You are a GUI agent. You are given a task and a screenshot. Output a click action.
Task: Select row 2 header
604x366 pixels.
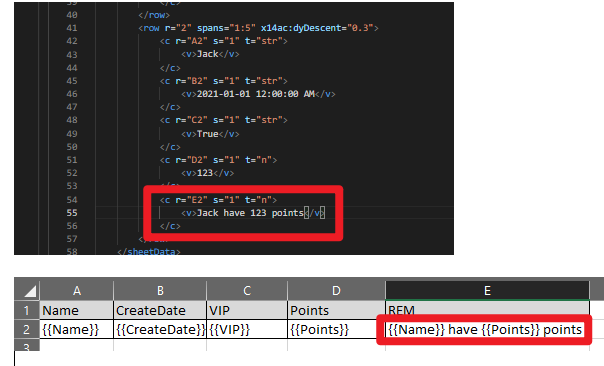tap(27, 329)
